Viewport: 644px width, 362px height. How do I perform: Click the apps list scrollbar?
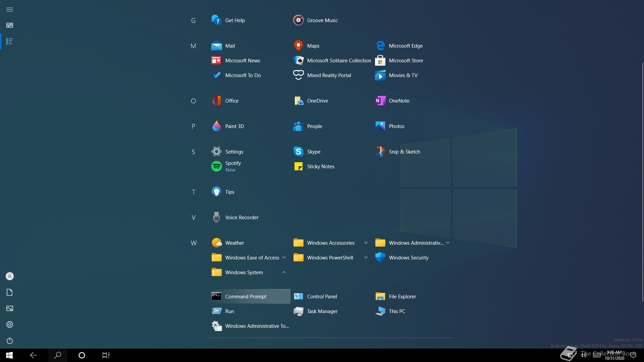643,182
